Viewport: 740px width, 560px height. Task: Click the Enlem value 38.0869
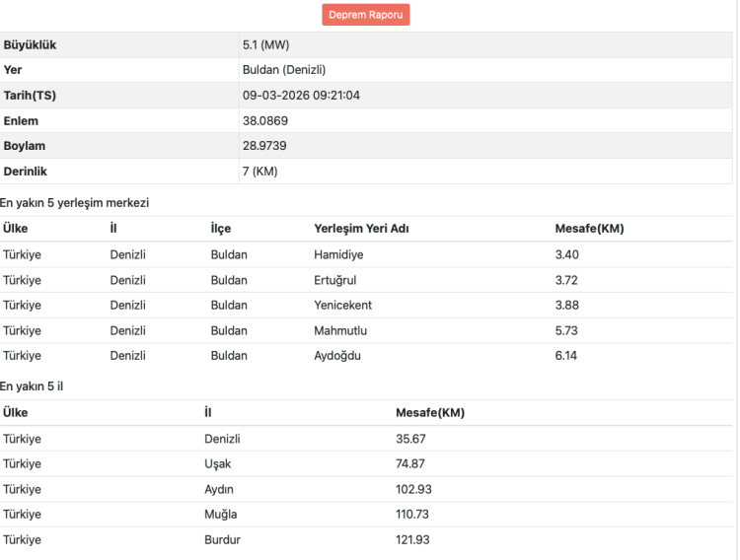[264, 120]
